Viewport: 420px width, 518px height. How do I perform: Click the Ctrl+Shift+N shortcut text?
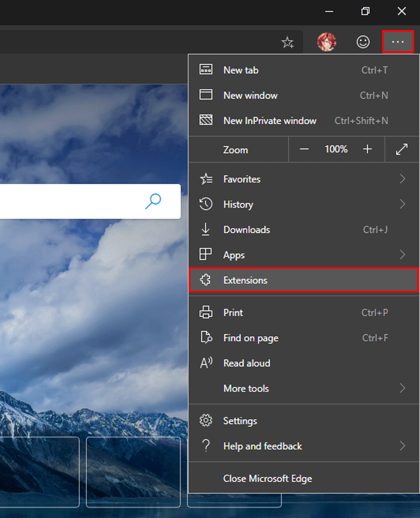[361, 121]
